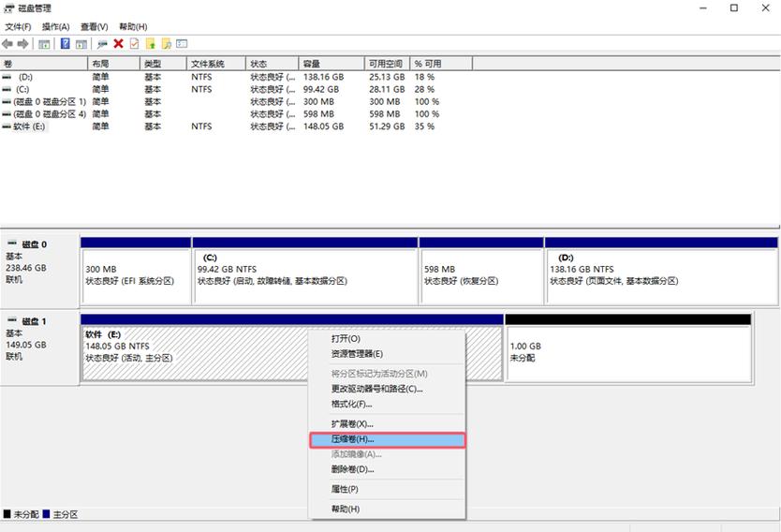
Task: Click the 磁盘 0 disk label panel
Action: [x=39, y=270]
